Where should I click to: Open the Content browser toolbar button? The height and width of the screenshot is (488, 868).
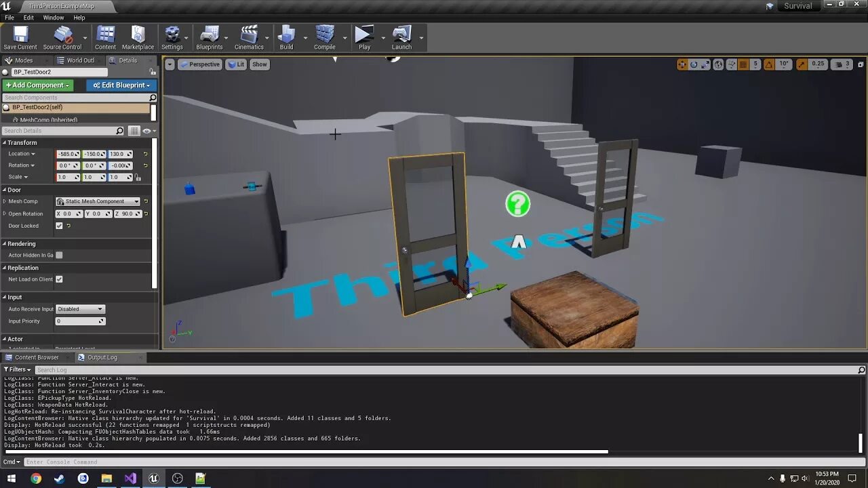pos(105,38)
